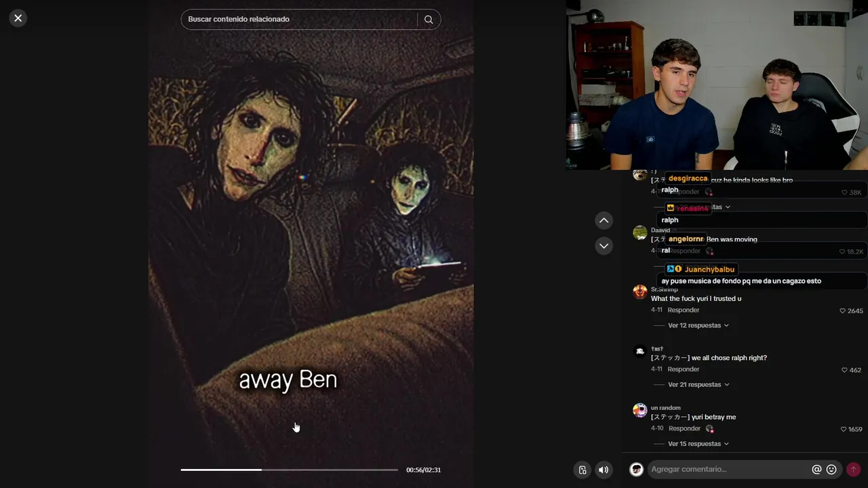Image resolution: width=868 pixels, height=488 pixels.
Task: Click the red send comment arrow
Action: tap(854, 469)
